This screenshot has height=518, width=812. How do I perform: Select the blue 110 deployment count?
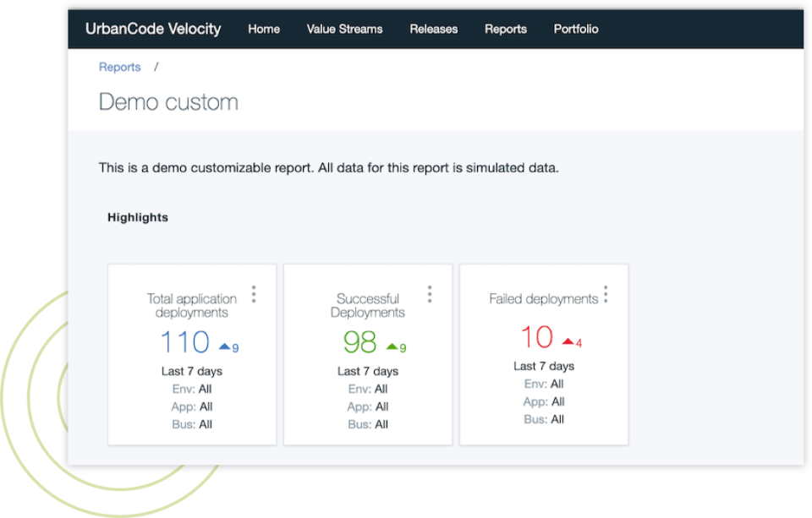coord(184,341)
